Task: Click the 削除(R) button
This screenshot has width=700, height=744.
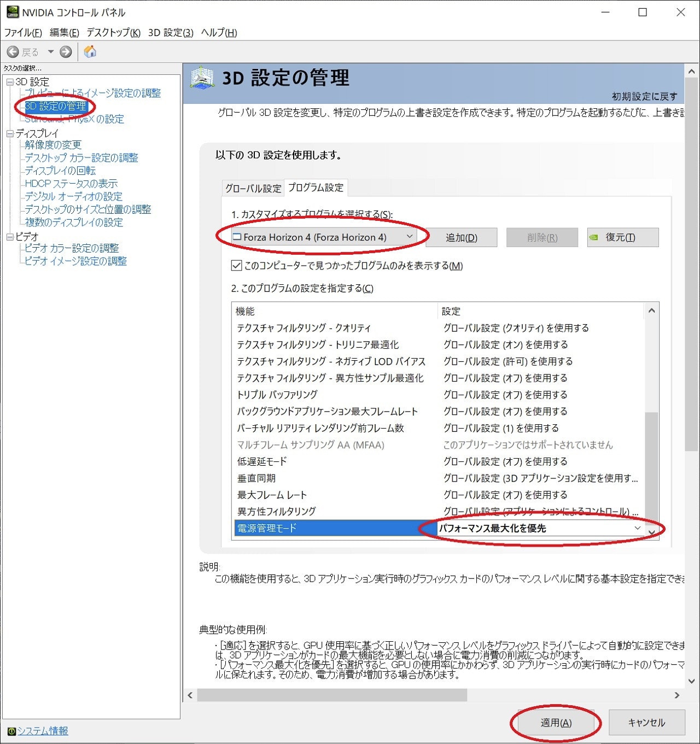Action: click(x=542, y=238)
